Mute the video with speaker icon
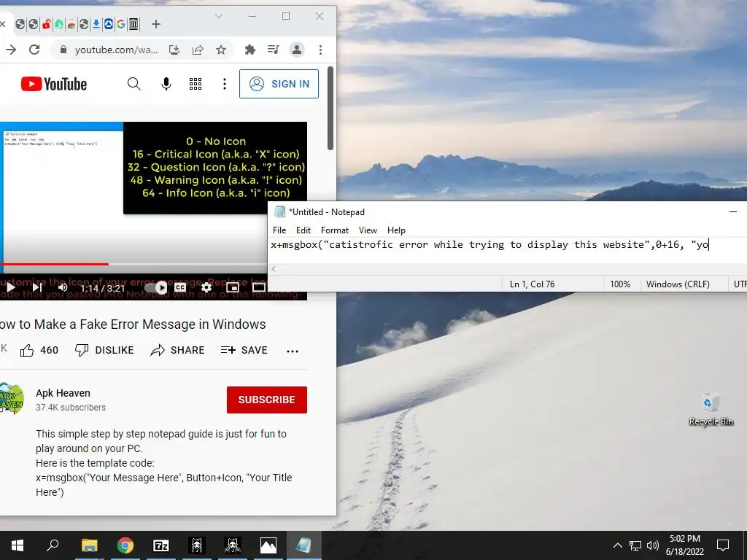Viewport: 747px width, 560px height. point(63,287)
